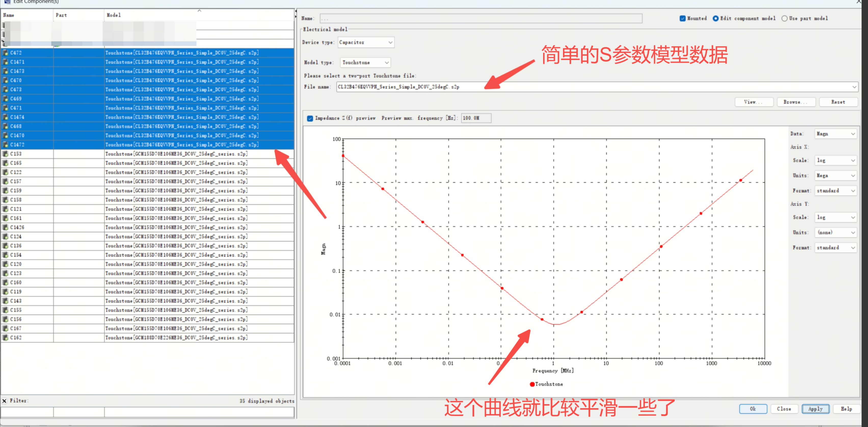
Task: Open the Axis X Units Mega dropdown
Action: [x=835, y=176]
